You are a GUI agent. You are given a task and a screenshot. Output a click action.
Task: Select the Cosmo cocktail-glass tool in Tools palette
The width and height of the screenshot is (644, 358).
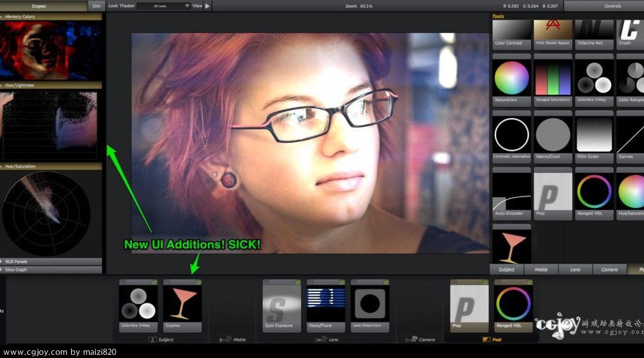coord(511,244)
